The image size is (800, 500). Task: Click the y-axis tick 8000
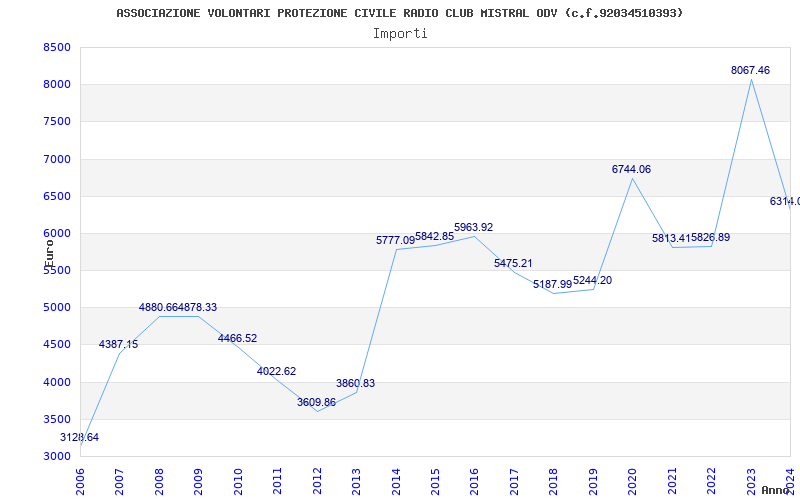pyautogui.click(x=57, y=85)
